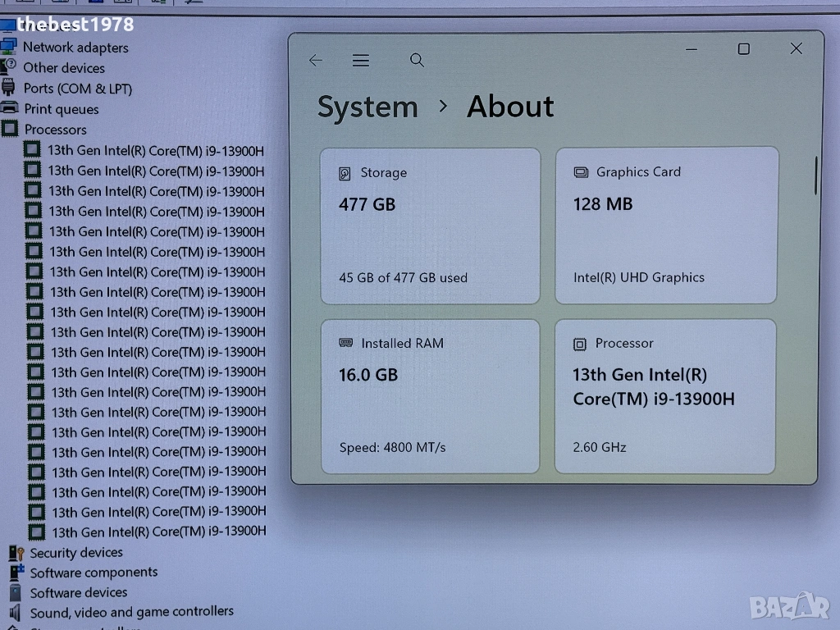Click the Ports (COM & LPT) icon

(9, 88)
